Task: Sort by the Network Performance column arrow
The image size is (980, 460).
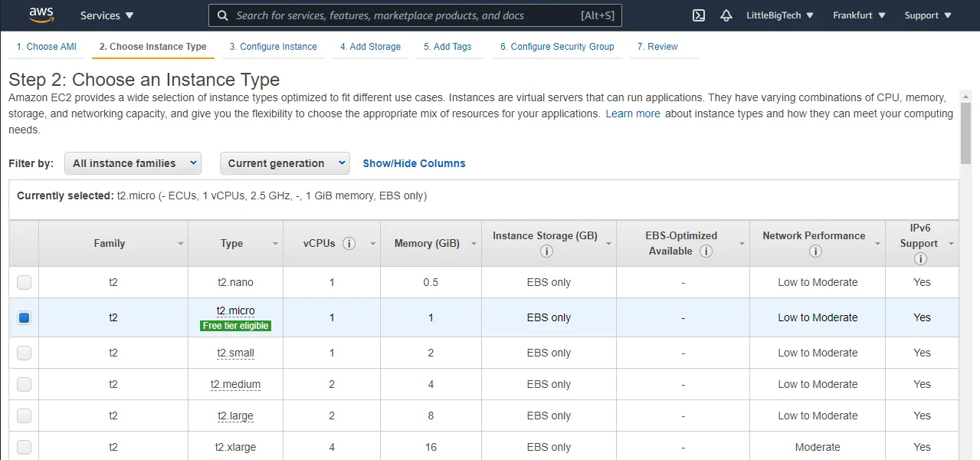Action: coord(877,244)
